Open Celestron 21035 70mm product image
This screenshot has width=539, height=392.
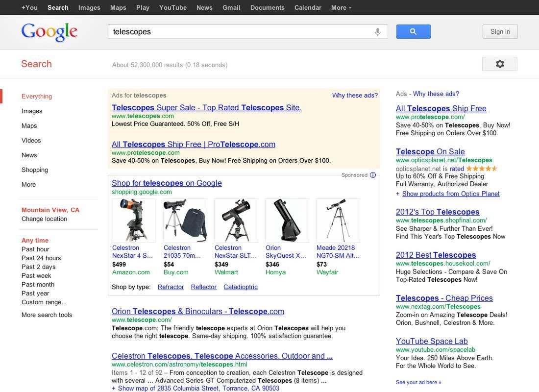click(185, 220)
